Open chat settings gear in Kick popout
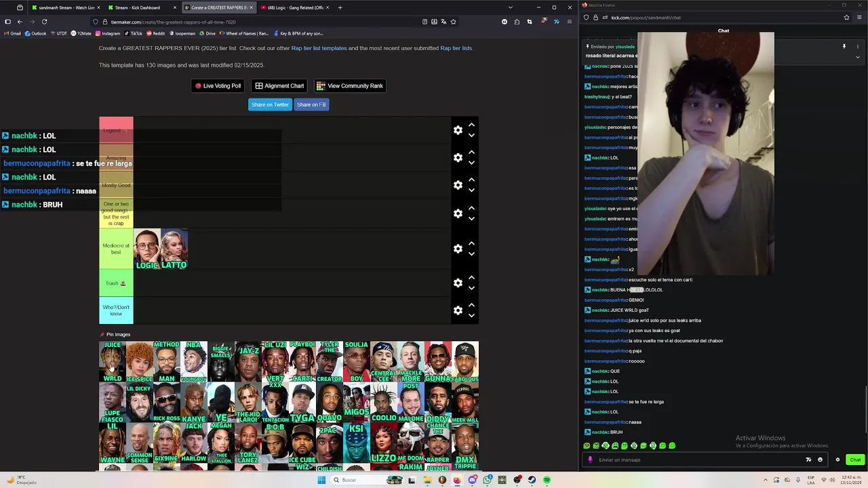This screenshot has height=488, width=868. pyautogui.click(x=837, y=460)
